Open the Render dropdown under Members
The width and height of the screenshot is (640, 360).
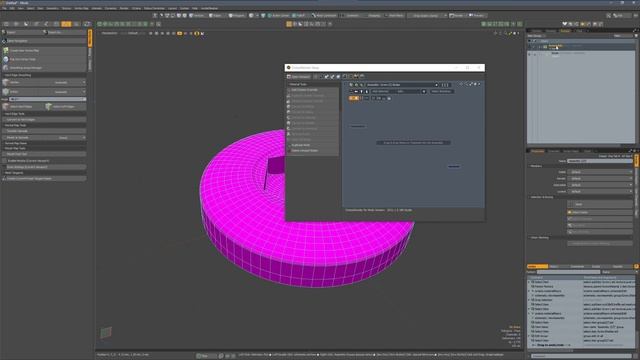coord(600,178)
